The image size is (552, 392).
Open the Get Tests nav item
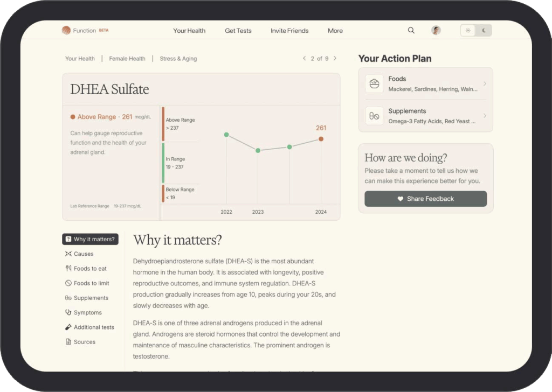point(238,31)
